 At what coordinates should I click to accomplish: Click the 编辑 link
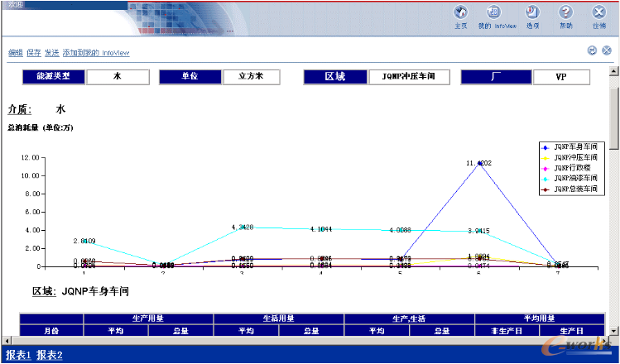pos(15,53)
